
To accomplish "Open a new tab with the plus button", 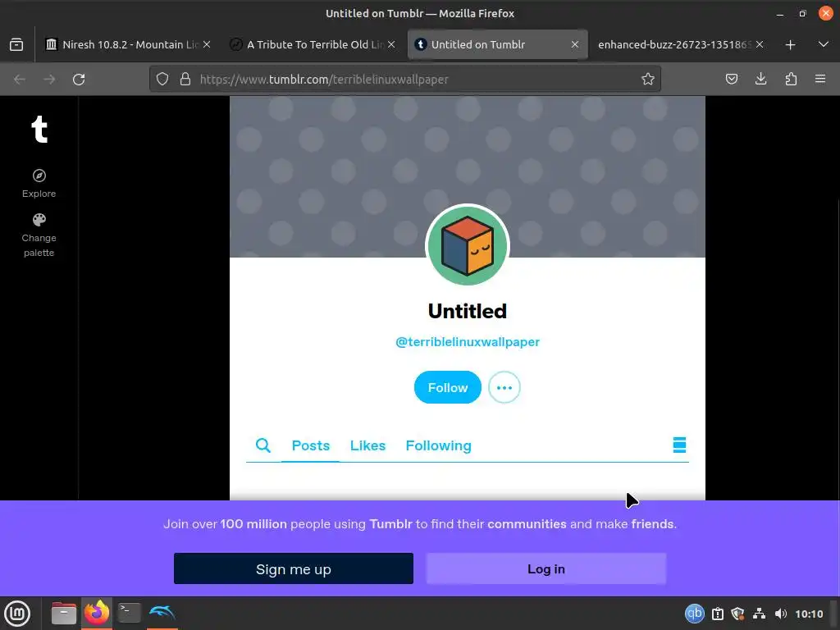I will 790,45.
